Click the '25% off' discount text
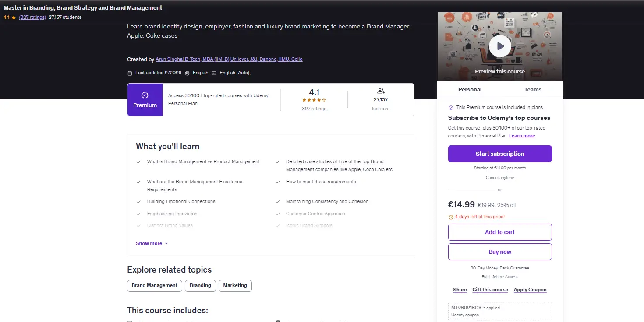 [507, 205]
